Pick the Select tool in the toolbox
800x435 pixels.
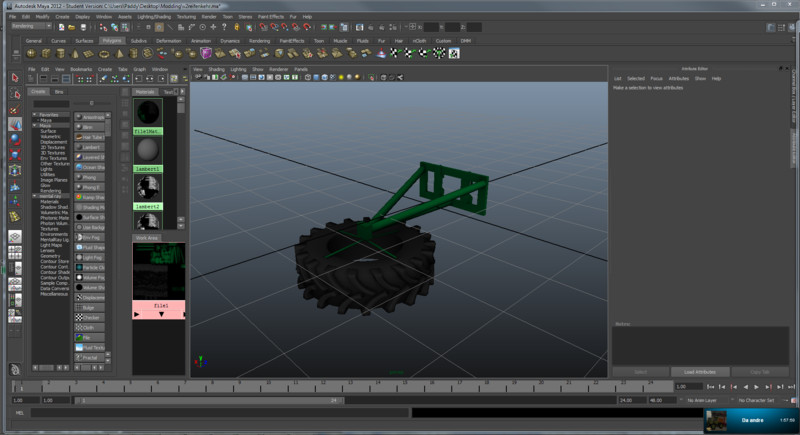(15, 78)
